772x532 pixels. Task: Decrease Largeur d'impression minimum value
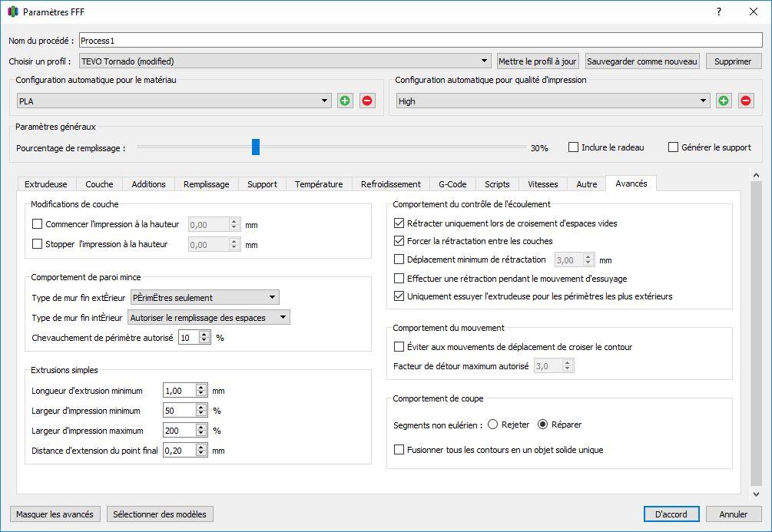(x=201, y=414)
